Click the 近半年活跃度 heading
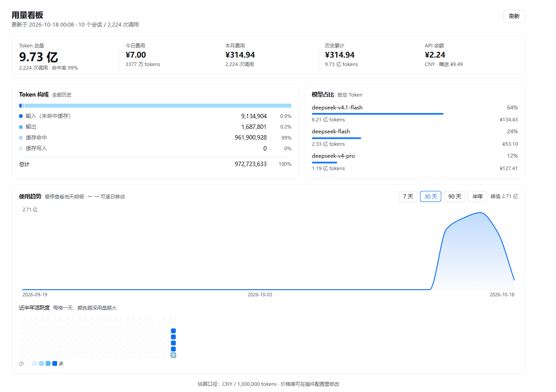Image resolution: width=556 pixels, height=392 pixels. tap(35, 308)
